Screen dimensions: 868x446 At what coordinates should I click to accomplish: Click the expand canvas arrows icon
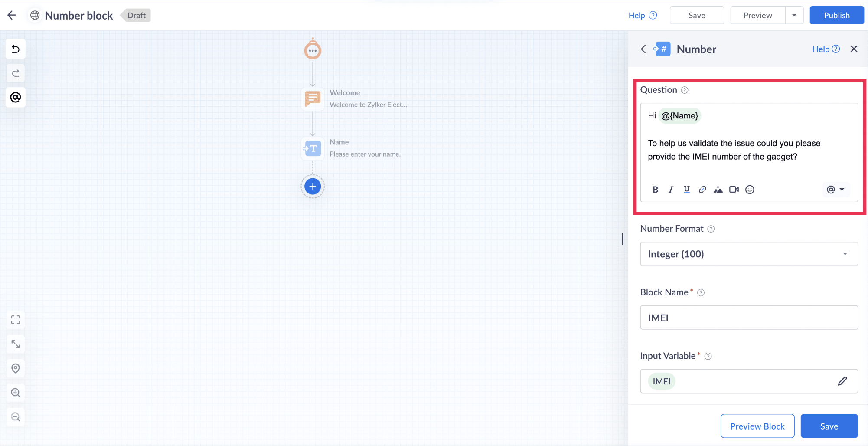pos(16,344)
